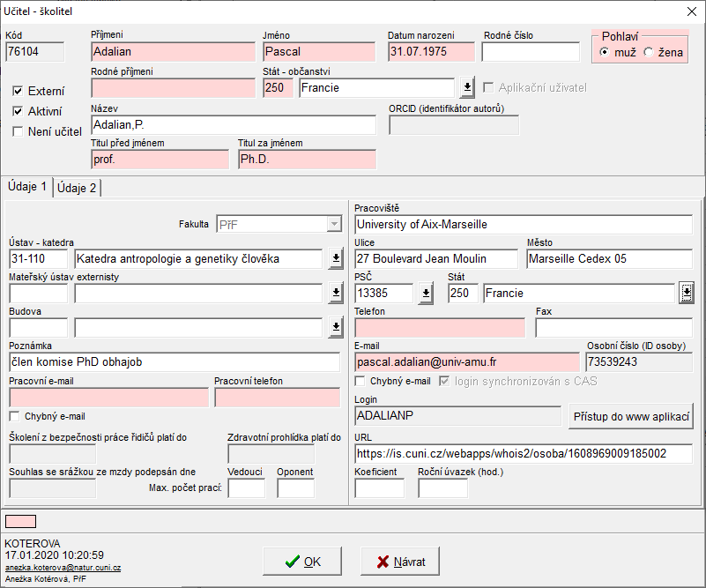Click the red X Návrat button
Image resolution: width=706 pixels, height=588 pixels.
399,562
